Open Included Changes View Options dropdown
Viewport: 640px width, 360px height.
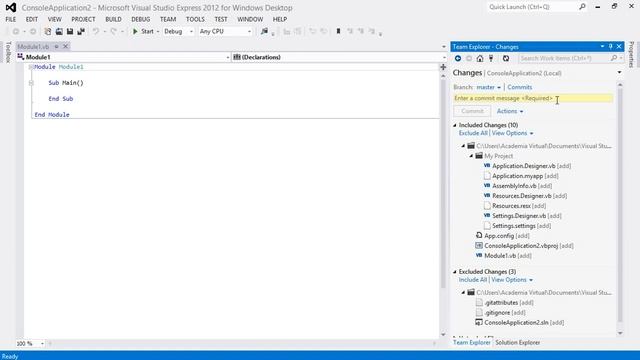(x=512, y=133)
